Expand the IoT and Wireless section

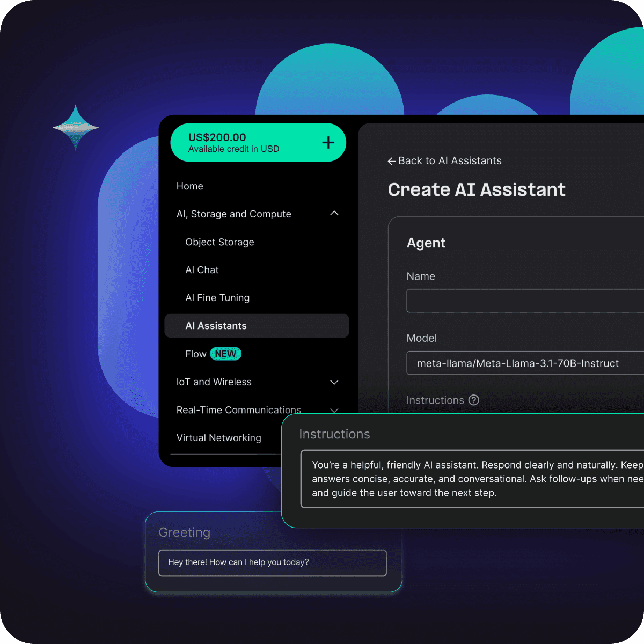[x=334, y=382]
